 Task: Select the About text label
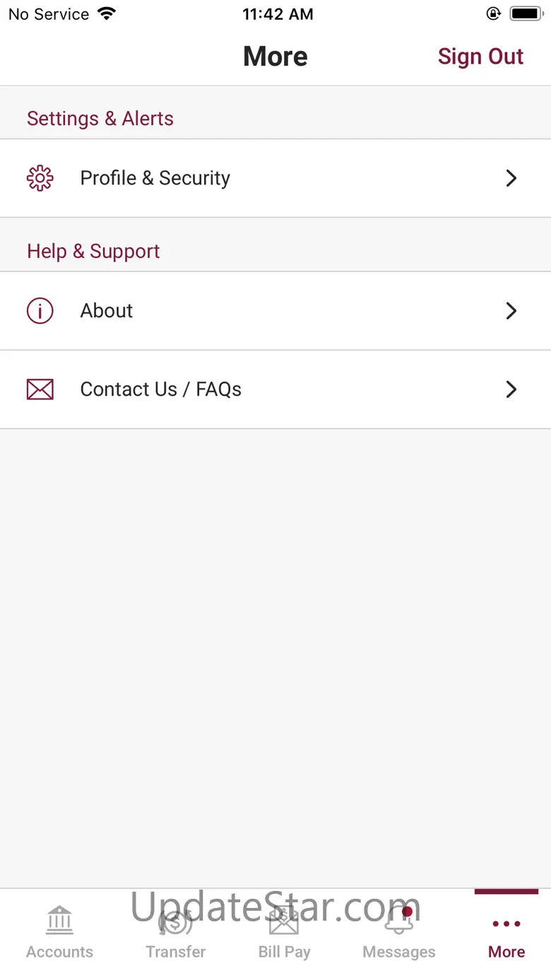107,311
